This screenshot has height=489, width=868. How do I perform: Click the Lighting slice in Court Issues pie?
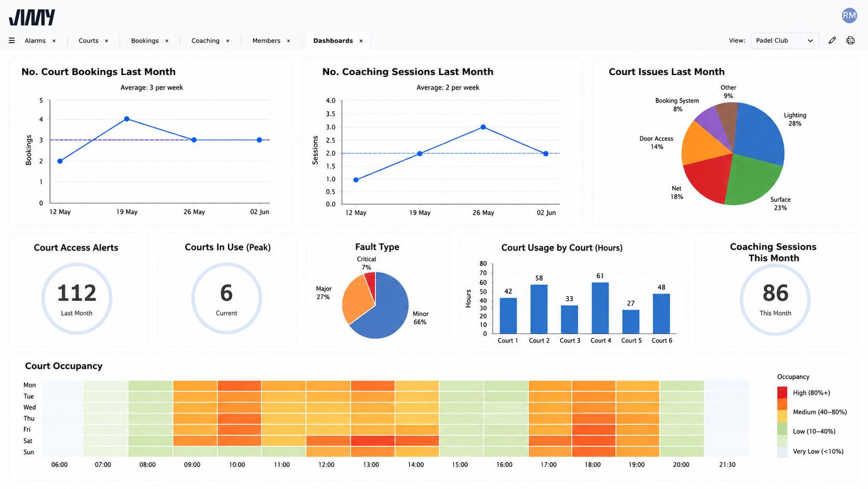point(759,133)
